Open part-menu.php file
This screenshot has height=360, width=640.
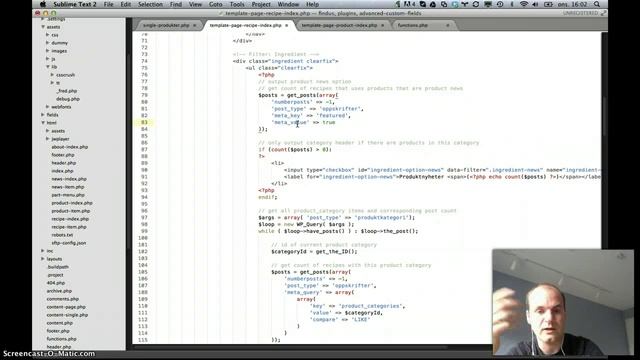click(68, 195)
